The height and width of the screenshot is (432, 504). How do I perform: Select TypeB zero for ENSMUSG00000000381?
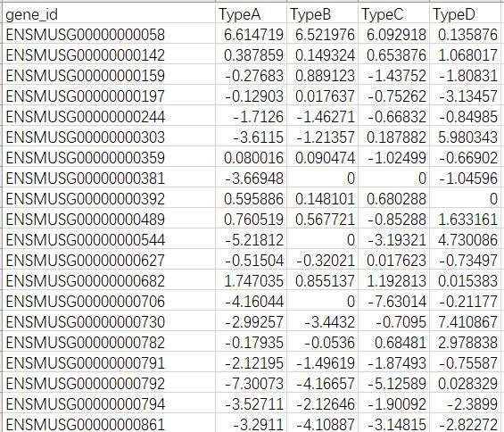322,178
